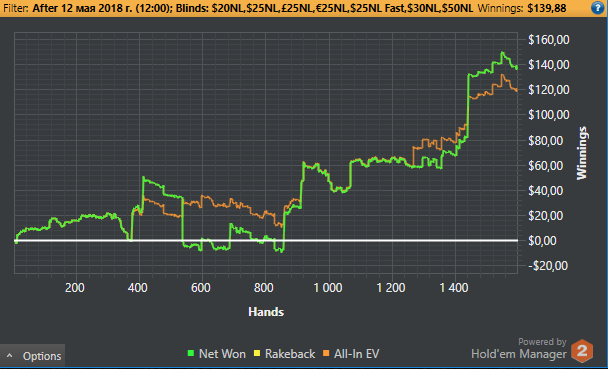Click the green Net Won color swatch
This screenshot has height=369, width=608.
click(191, 353)
